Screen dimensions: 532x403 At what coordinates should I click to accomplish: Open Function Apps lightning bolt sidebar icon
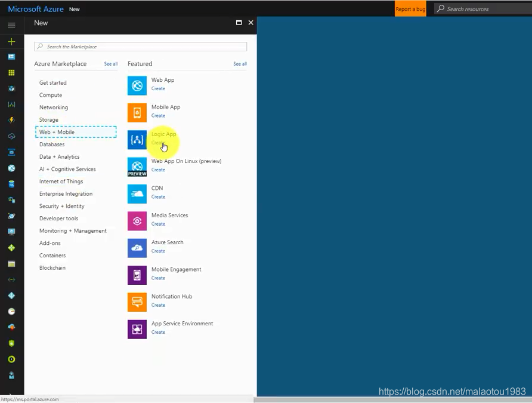pos(11,120)
